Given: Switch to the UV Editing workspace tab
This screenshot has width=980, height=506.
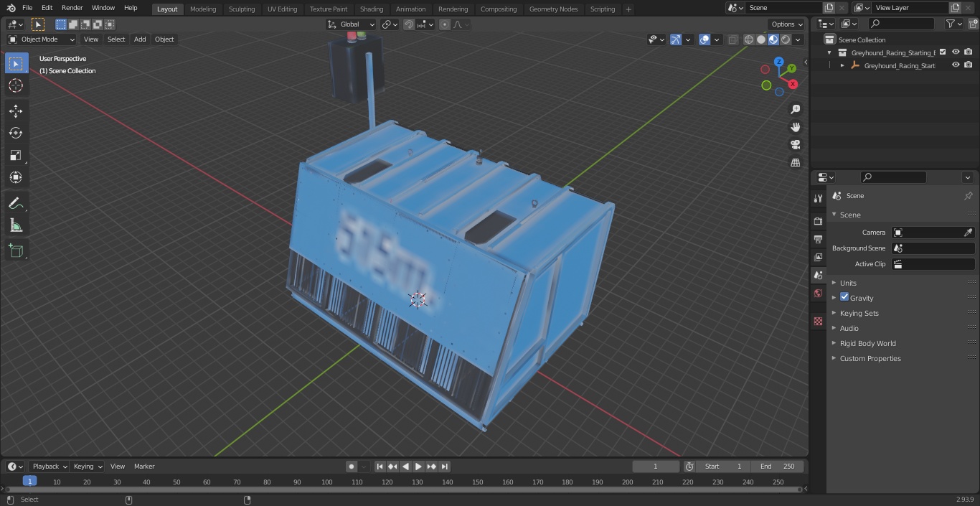Looking at the screenshot, I should click(282, 9).
